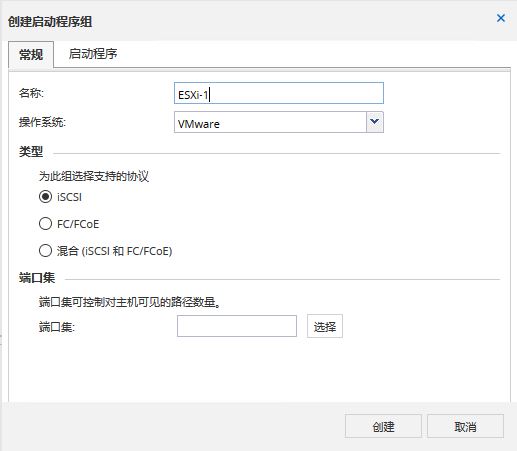Click the 创建启动程序组 dialog title
The width and height of the screenshot is (517, 451).
50,22
